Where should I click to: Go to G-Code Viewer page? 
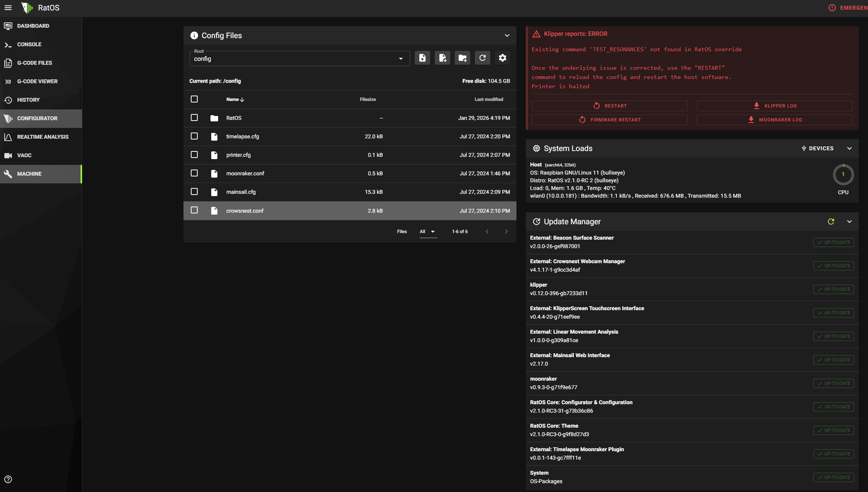click(37, 81)
